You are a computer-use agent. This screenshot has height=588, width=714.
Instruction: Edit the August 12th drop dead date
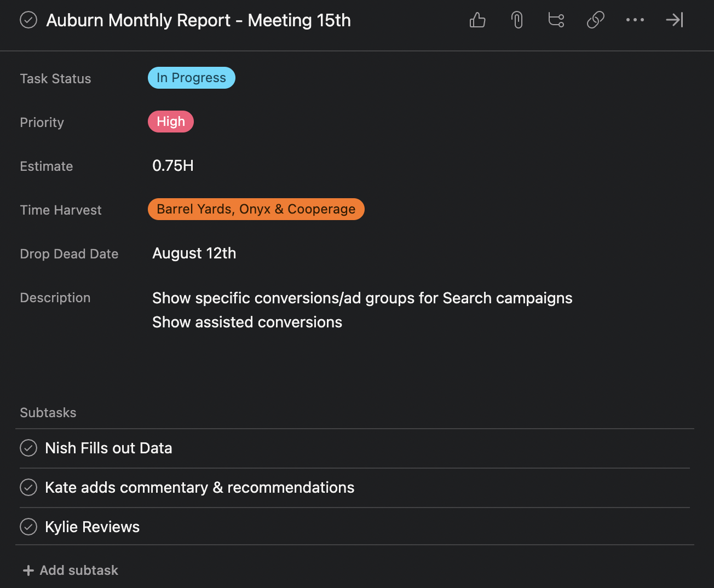[194, 253]
